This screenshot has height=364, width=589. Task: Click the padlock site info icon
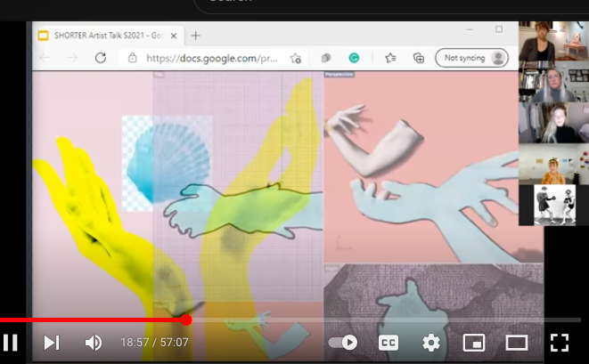point(132,58)
